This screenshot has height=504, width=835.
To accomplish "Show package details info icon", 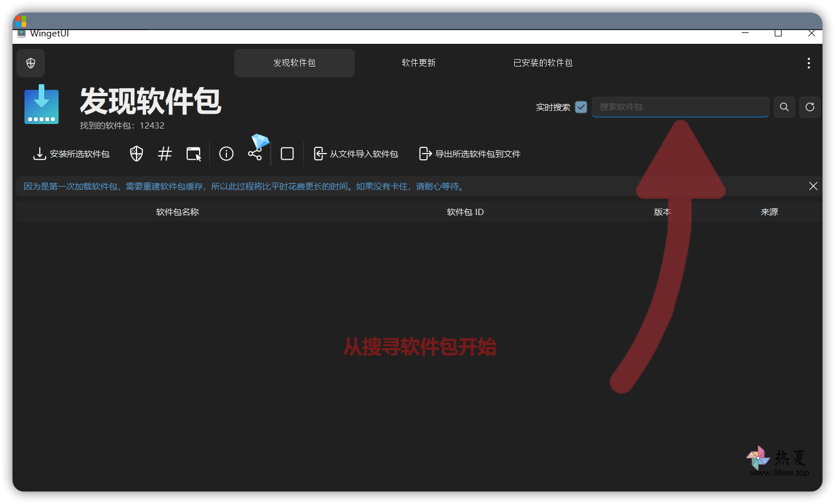I will (x=226, y=154).
